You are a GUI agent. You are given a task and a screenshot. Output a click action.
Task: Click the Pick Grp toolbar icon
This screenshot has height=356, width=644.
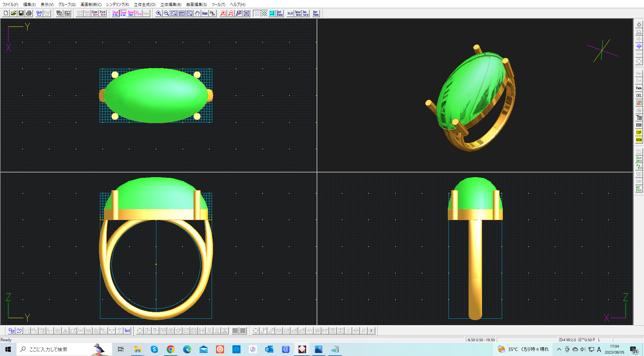(103, 13)
